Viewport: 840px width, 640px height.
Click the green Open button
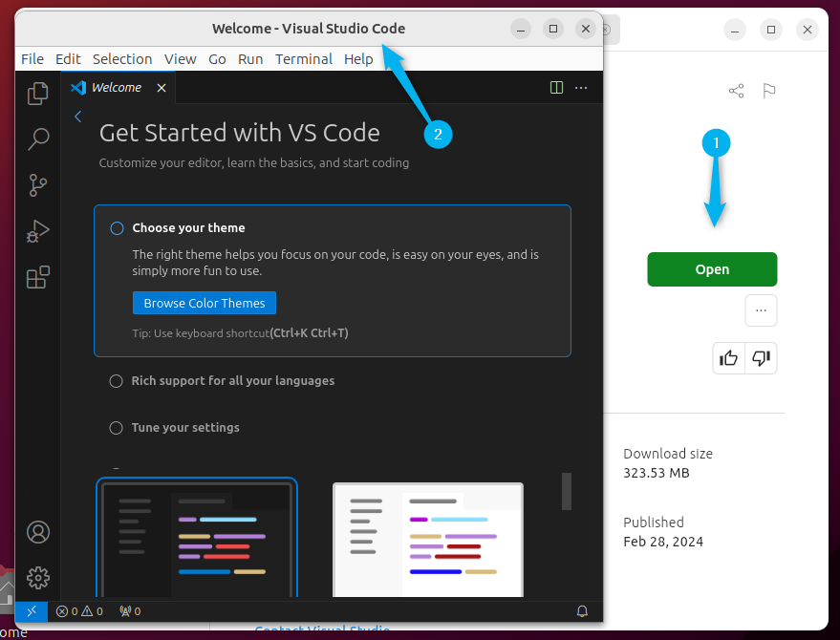(711, 269)
